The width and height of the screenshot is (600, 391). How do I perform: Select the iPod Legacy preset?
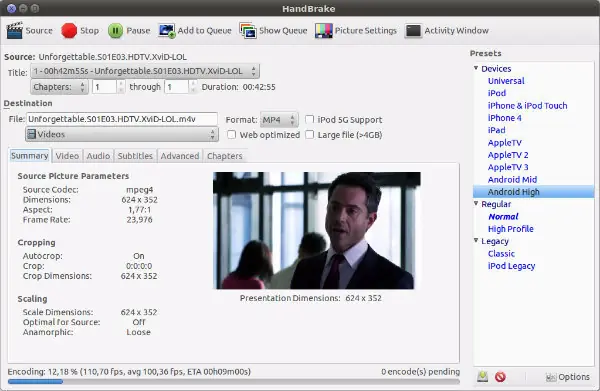coord(511,266)
